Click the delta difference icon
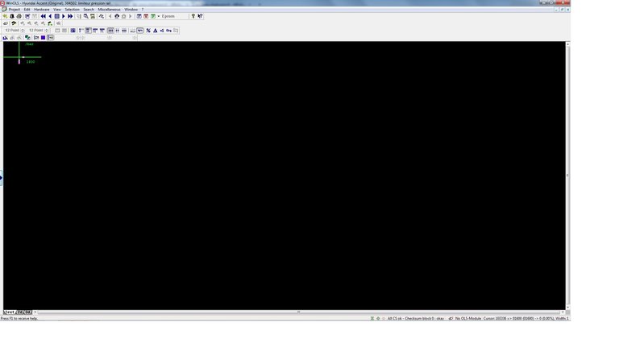 click(156, 31)
